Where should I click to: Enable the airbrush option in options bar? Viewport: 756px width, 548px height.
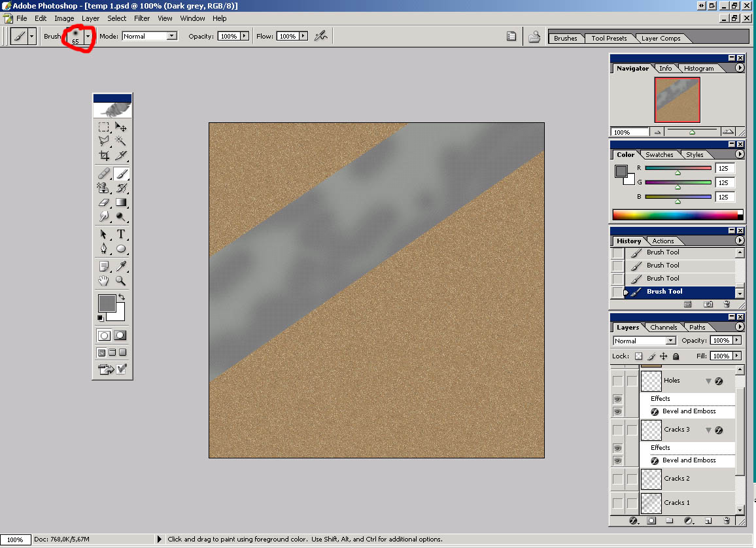coord(320,36)
